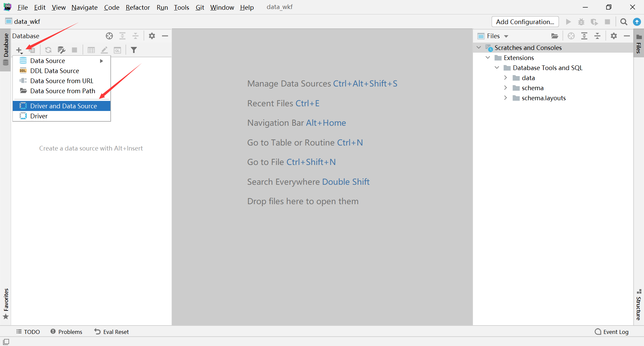Click Add Configuration button
The width and height of the screenshot is (644, 346).
pyautogui.click(x=525, y=22)
